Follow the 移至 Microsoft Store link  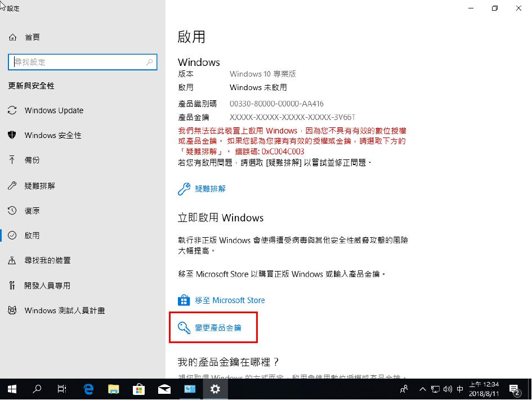[230, 300]
